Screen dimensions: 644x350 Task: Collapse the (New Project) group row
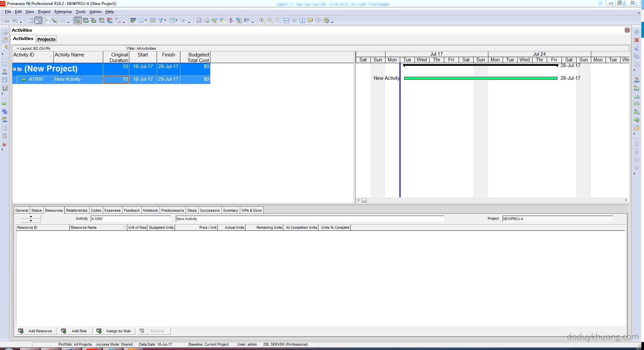click(x=15, y=69)
